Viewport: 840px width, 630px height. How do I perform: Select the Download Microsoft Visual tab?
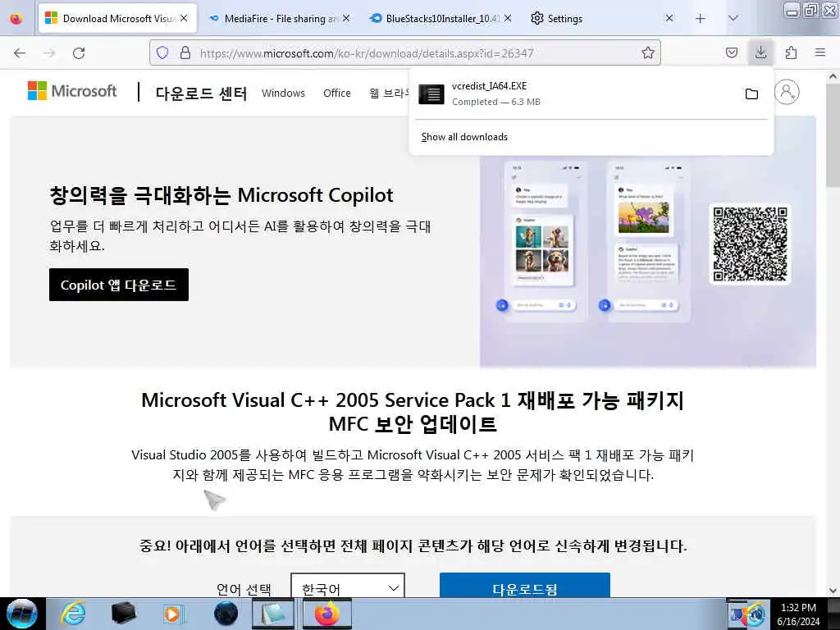pos(118,19)
